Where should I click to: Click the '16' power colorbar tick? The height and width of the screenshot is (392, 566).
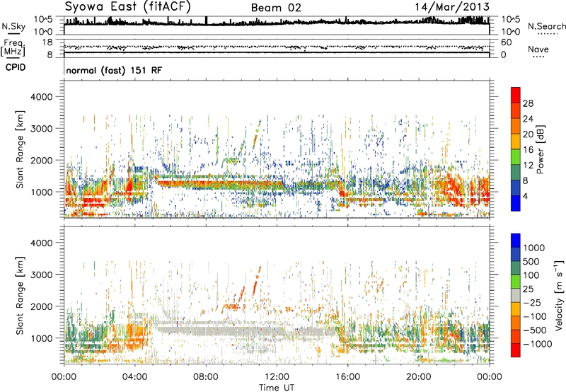pos(528,150)
